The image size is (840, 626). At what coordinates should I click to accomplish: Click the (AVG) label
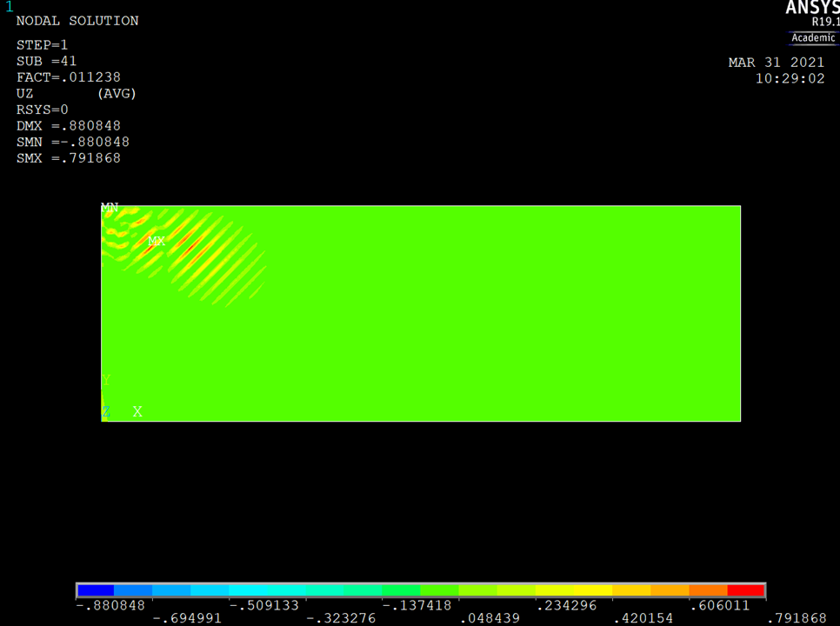117,94
